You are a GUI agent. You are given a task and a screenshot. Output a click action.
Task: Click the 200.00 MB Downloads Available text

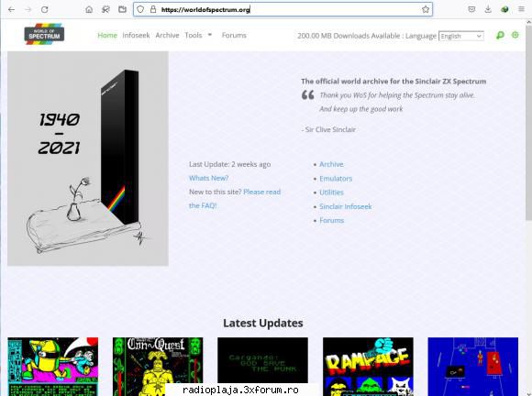(349, 36)
